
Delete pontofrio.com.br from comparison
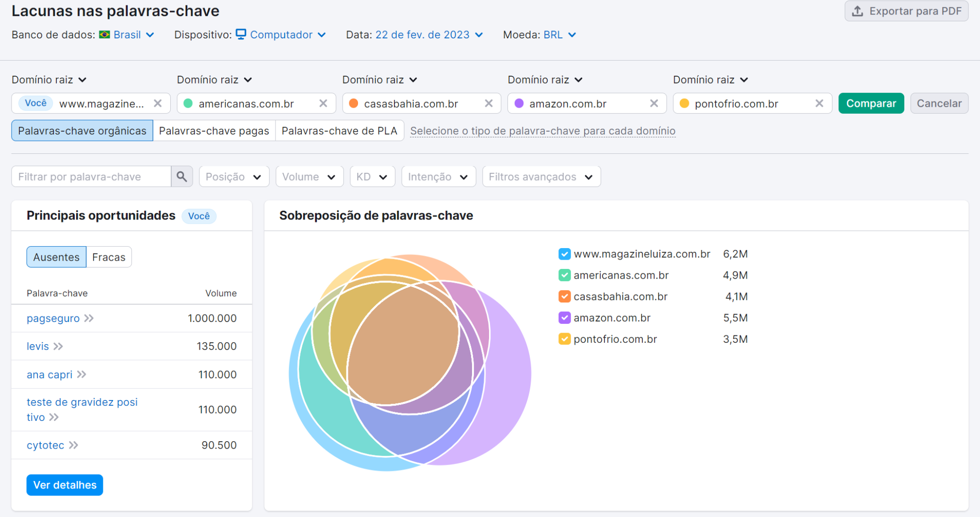pyautogui.click(x=819, y=103)
